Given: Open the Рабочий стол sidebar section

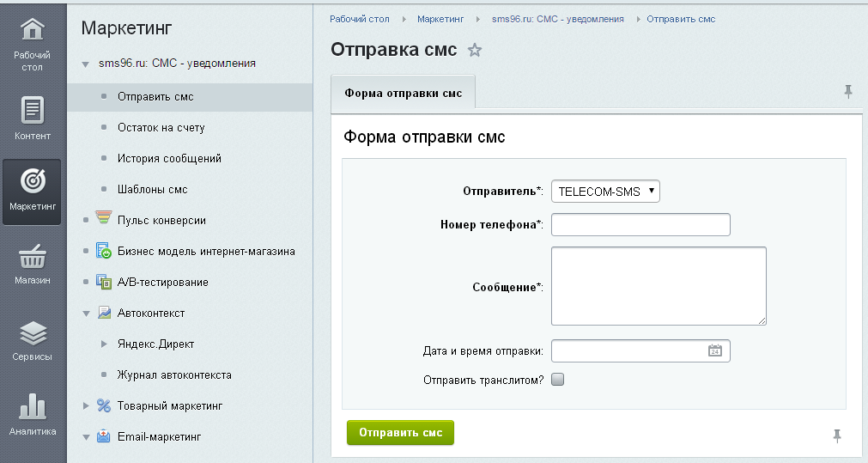Looking at the screenshot, I should (32, 43).
